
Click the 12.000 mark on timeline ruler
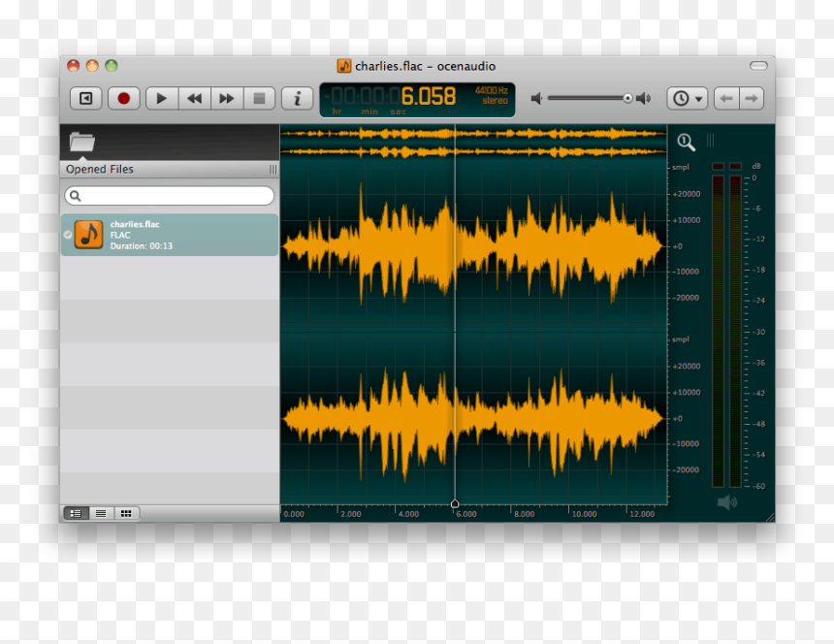642,514
